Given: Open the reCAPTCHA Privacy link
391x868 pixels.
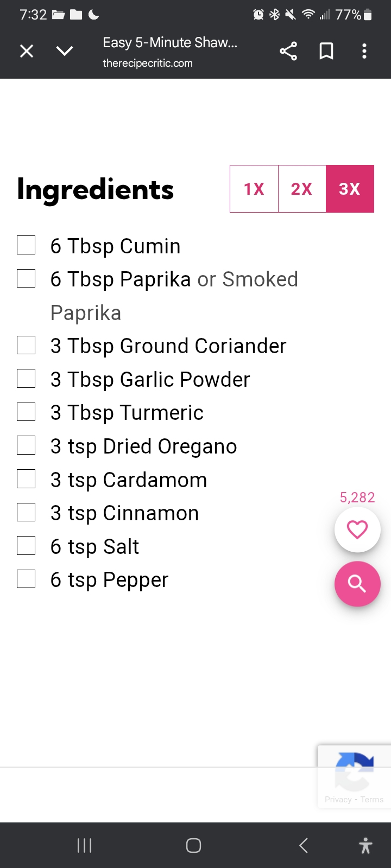Looking at the screenshot, I should [338, 800].
